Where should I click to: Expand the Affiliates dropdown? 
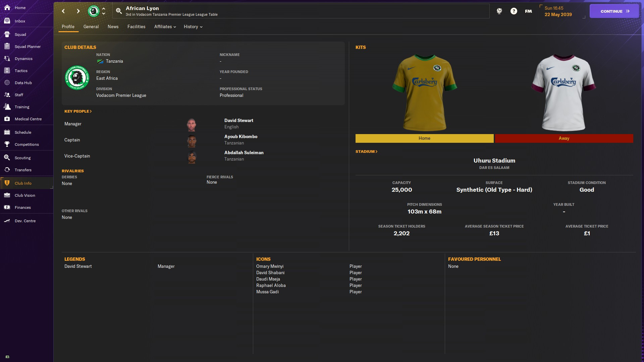point(165,26)
